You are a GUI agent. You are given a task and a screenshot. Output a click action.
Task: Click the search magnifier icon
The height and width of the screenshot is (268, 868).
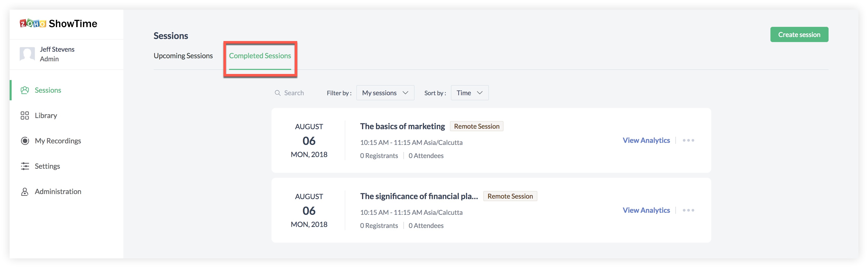tap(278, 93)
